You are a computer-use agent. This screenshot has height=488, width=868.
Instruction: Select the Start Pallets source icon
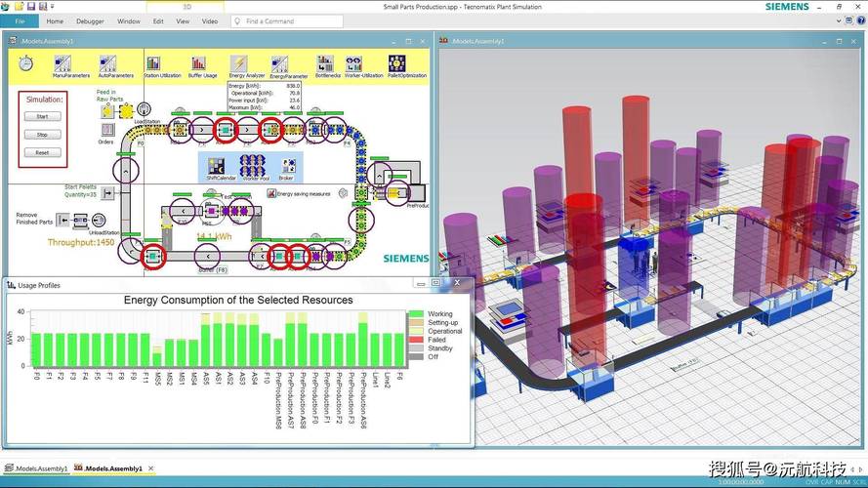click(x=108, y=192)
